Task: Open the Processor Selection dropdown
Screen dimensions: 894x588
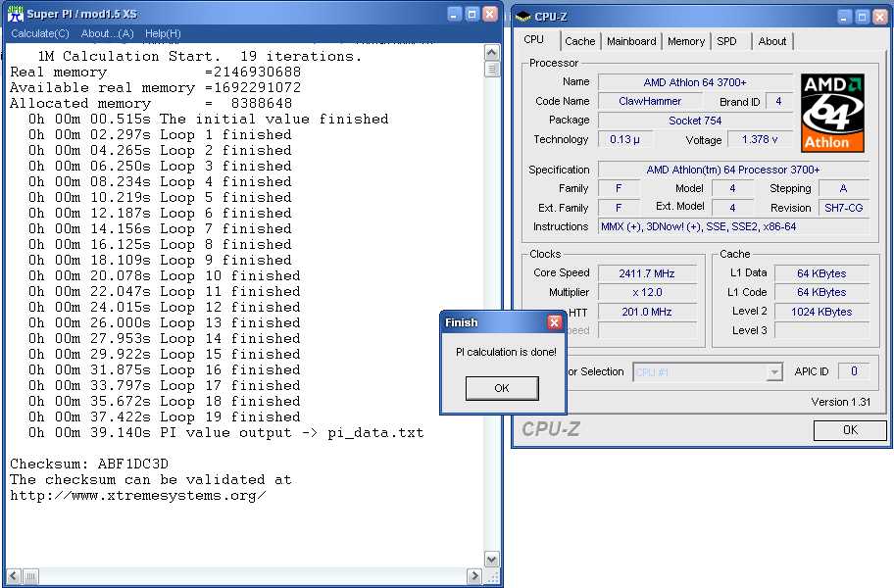Action: click(774, 372)
